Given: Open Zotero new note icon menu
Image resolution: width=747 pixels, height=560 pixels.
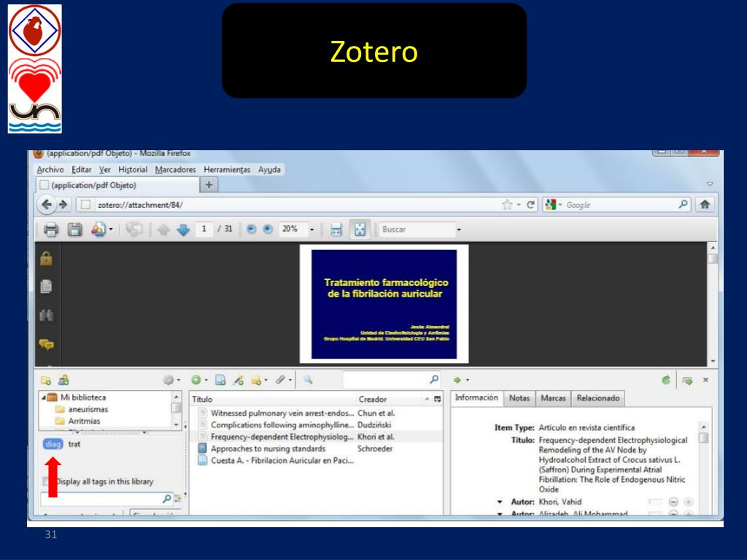Looking at the screenshot, I should [259, 380].
